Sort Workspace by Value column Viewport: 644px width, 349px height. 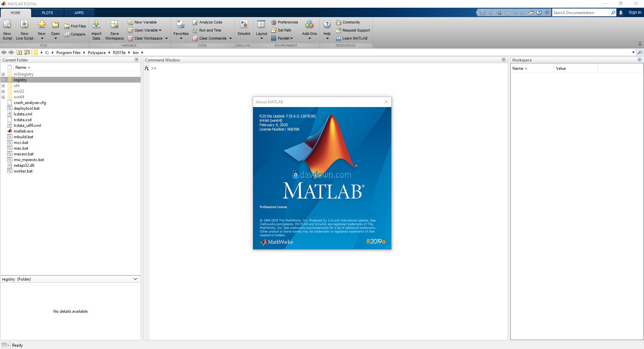576,68
